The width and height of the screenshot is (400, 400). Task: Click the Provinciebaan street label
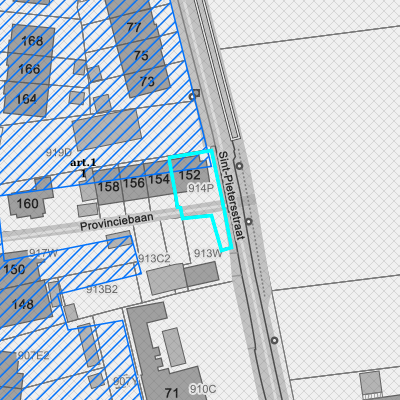[117, 222]
